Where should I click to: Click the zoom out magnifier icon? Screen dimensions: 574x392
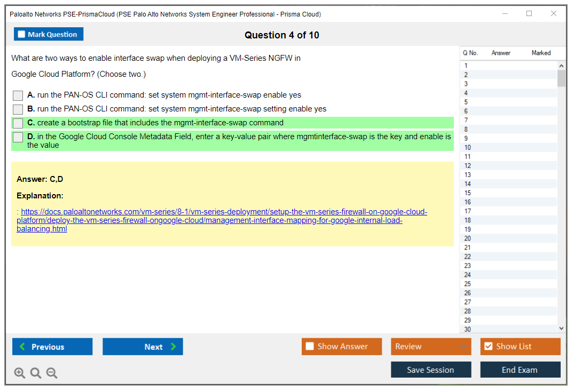pos(52,373)
